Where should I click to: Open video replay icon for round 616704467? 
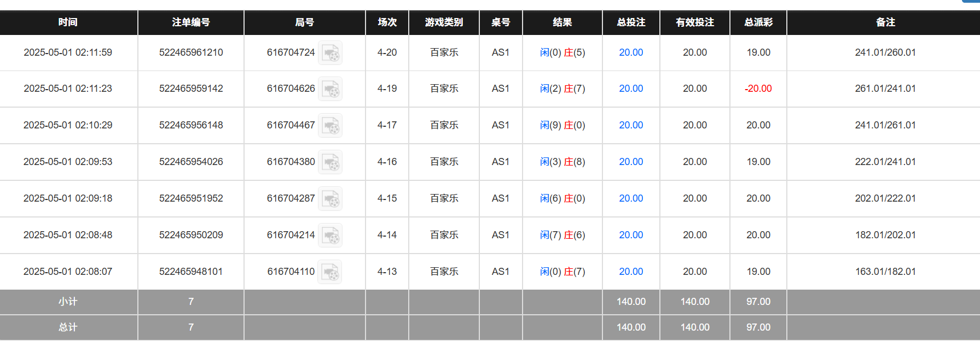coord(330,126)
